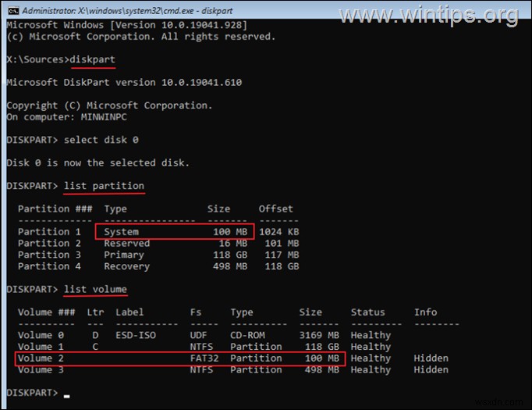This screenshot has height=410, width=532.
Task: Click the '498 MB' size of Volume 3
Action: pos(322,370)
